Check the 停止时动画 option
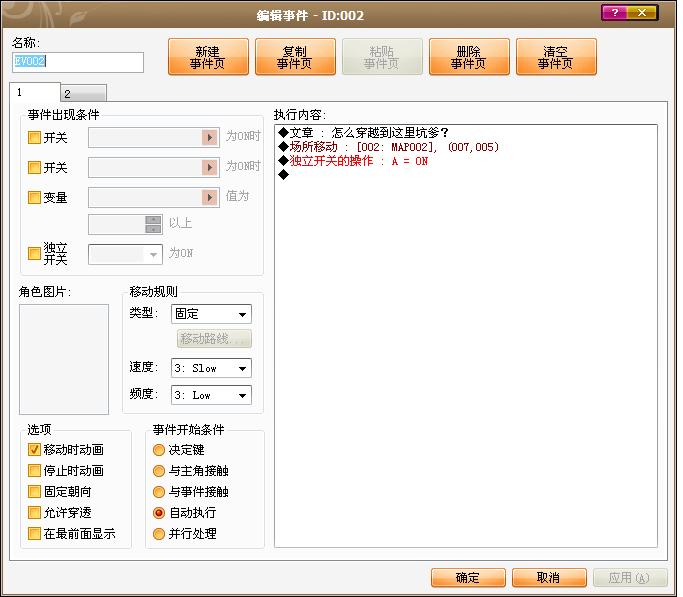683x597 pixels. click(34, 470)
